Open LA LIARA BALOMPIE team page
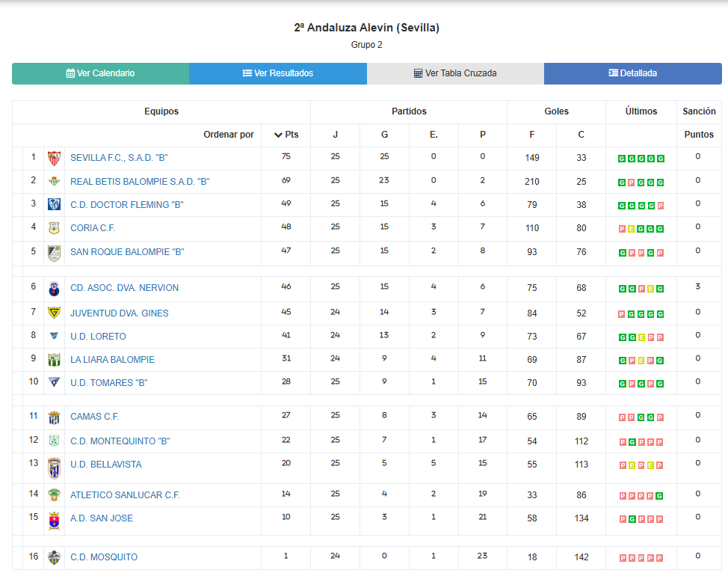This screenshot has height=579, width=728. [112, 360]
